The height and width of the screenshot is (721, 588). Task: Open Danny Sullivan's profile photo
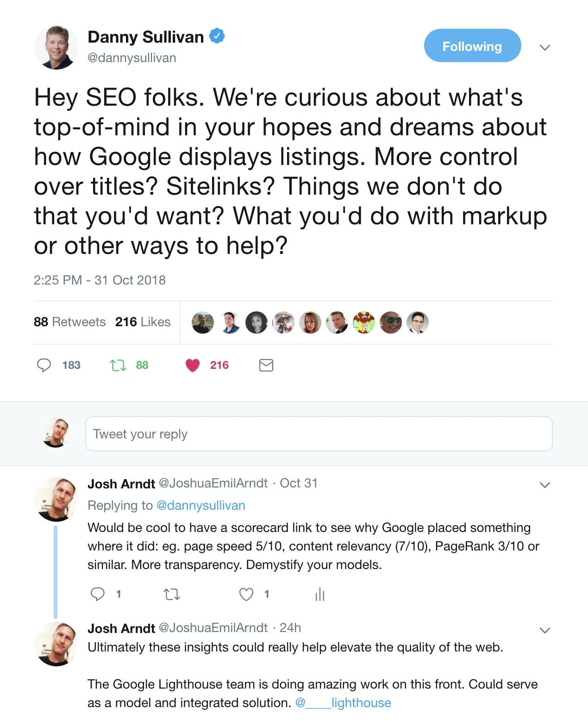coord(56,47)
